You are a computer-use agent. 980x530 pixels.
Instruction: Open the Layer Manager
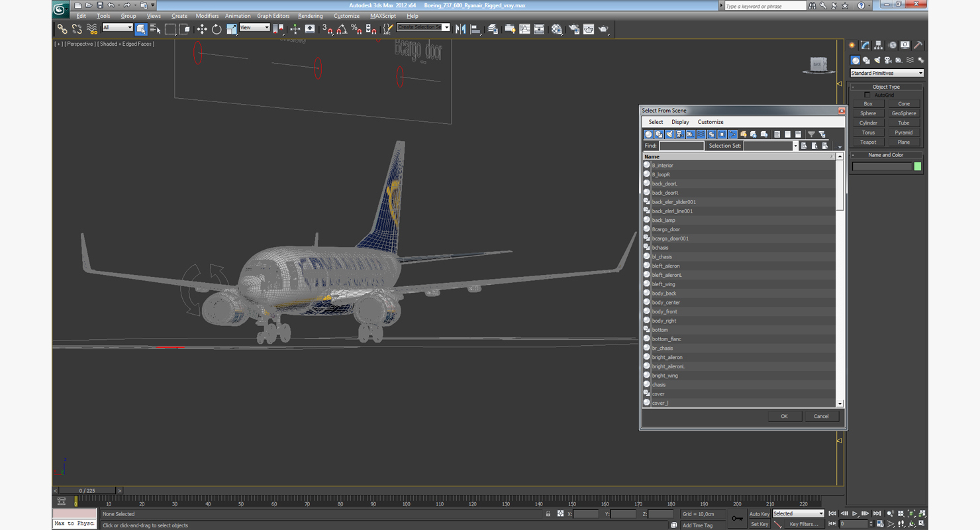tap(493, 29)
